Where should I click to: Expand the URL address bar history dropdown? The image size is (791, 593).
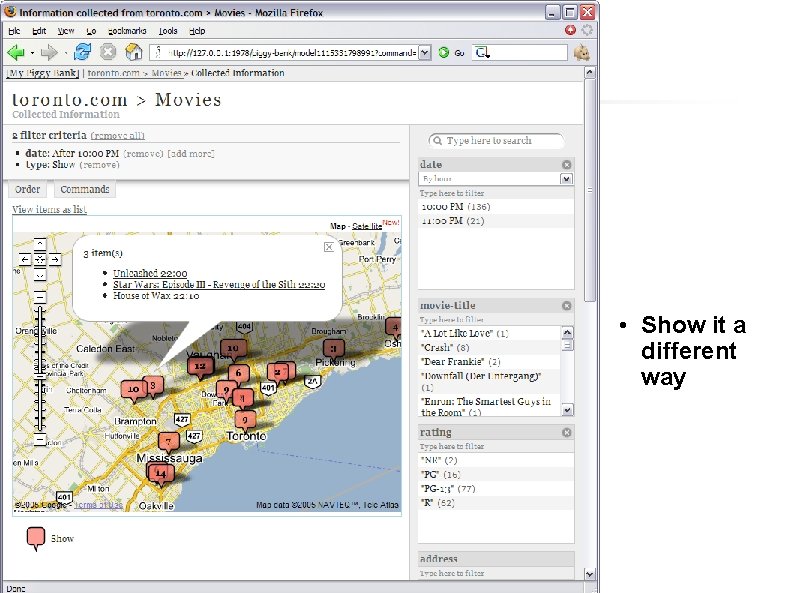pyautogui.click(x=425, y=52)
